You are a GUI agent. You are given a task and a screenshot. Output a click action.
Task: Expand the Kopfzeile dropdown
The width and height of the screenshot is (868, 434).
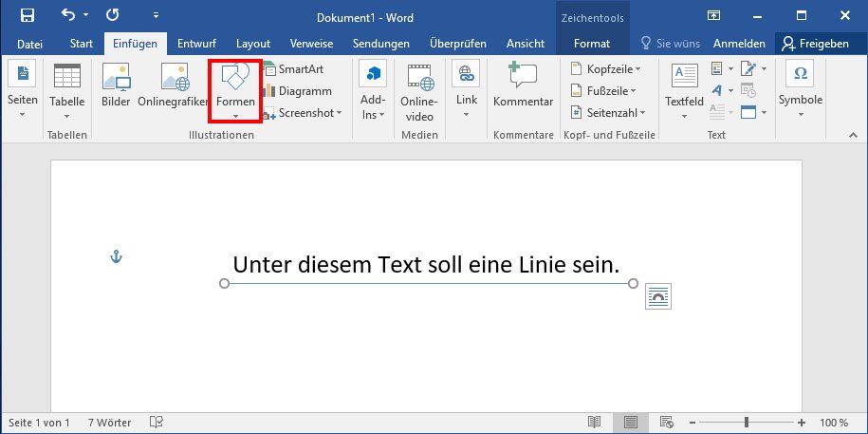[x=605, y=69]
